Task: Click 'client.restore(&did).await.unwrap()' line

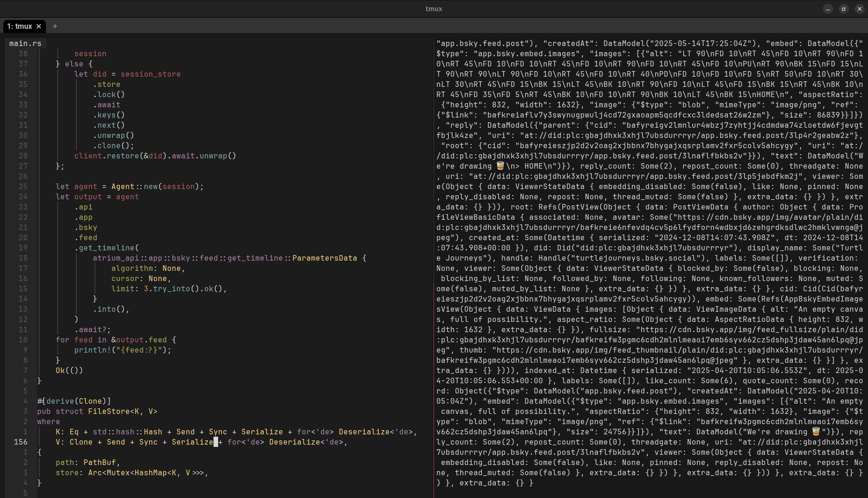Action: 155,156
